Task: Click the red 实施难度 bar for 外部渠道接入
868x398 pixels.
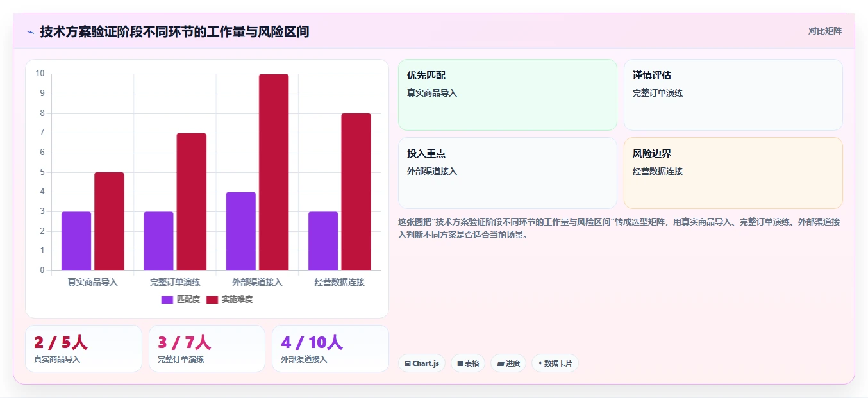Action: [x=274, y=172]
